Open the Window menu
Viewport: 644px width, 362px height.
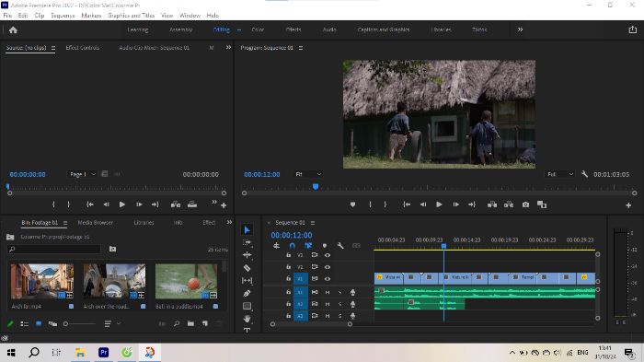(x=190, y=16)
